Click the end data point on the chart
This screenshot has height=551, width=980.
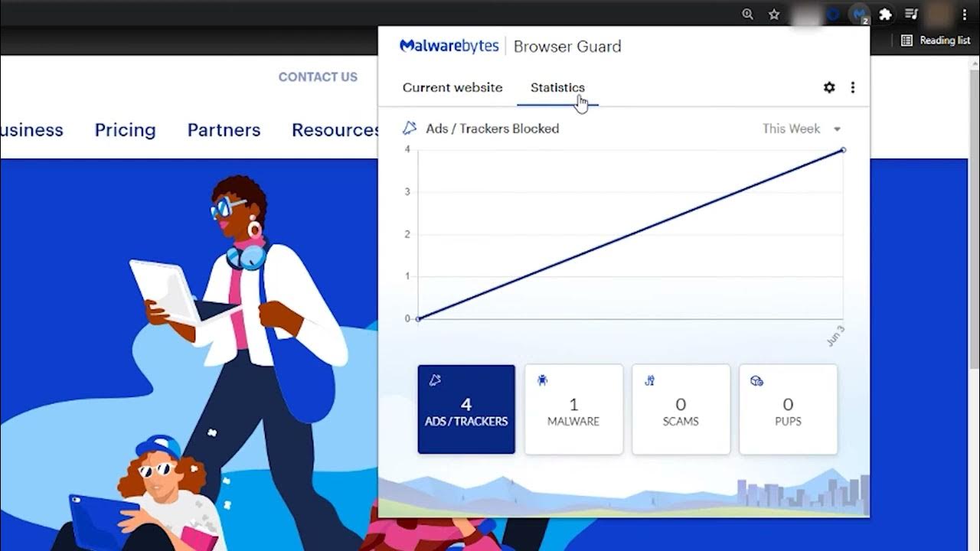coord(843,150)
